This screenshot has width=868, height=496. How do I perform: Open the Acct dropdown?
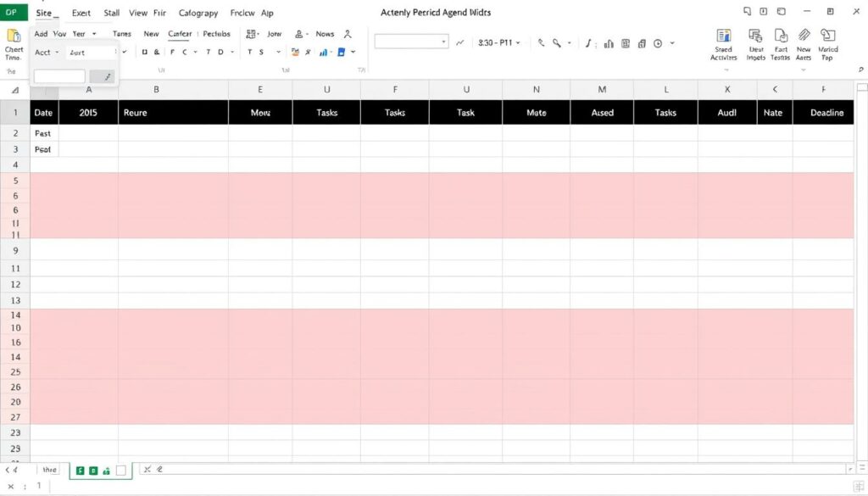pyautogui.click(x=46, y=53)
